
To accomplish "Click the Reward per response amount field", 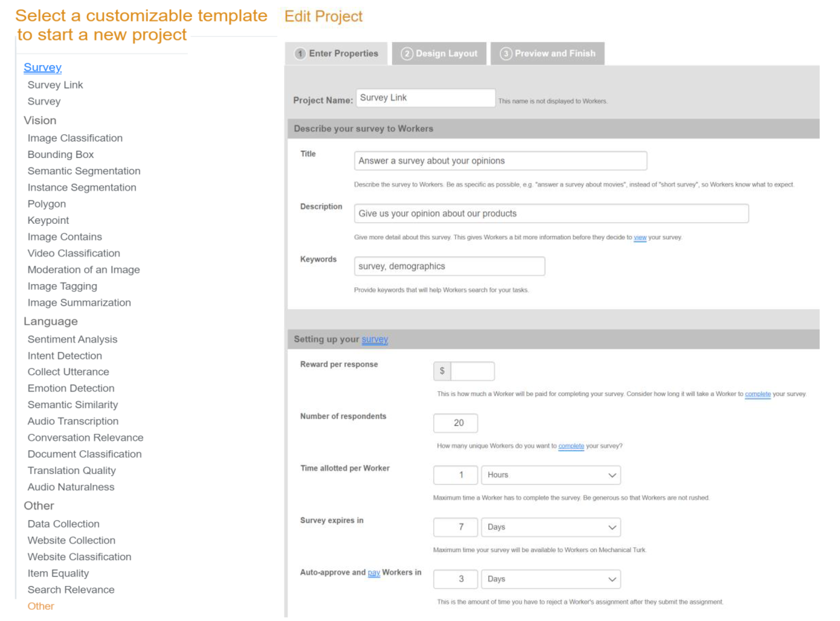I will coord(472,371).
